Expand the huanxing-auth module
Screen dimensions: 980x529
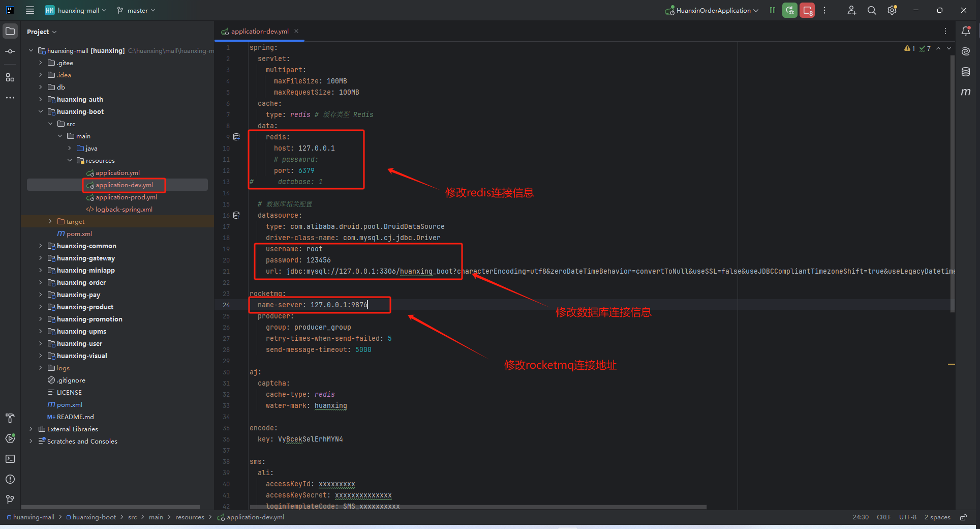[x=41, y=100]
